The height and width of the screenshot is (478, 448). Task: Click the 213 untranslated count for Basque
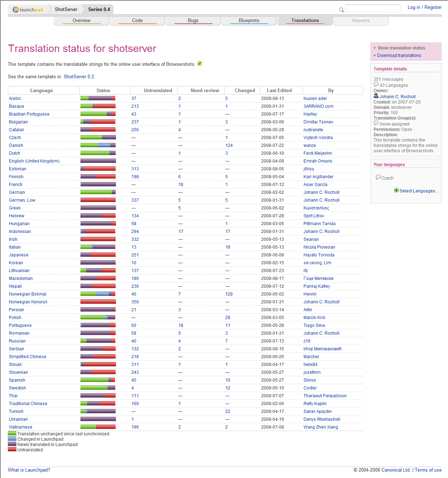[x=135, y=106]
